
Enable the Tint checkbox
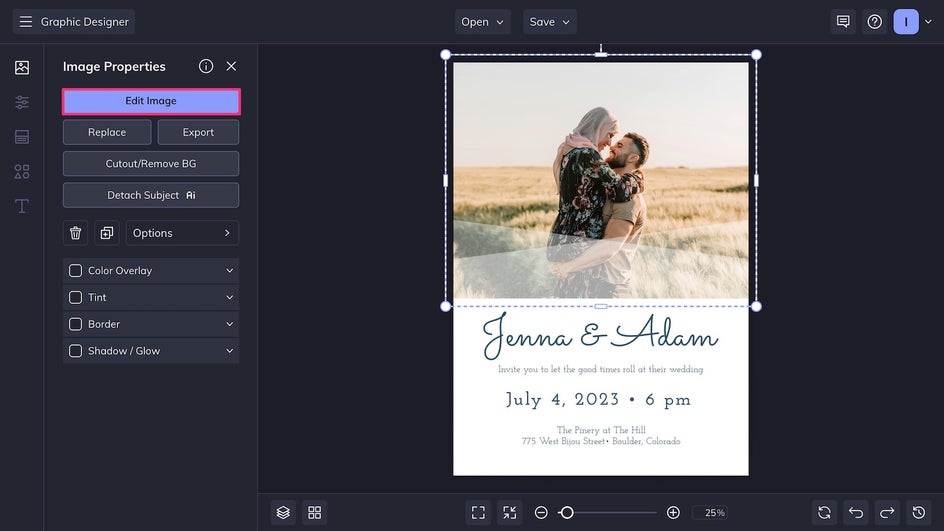pos(75,297)
